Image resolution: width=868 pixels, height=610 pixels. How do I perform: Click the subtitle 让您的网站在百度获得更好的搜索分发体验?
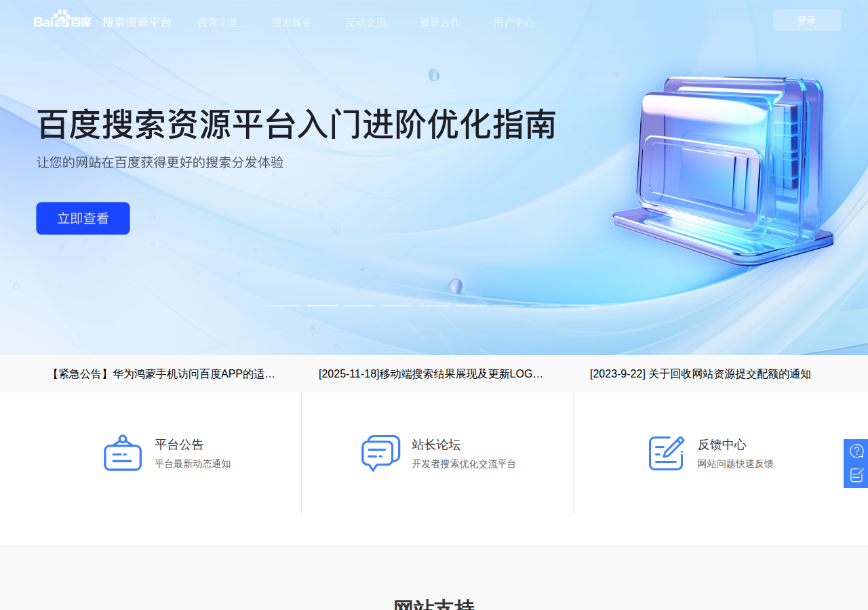click(160, 163)
